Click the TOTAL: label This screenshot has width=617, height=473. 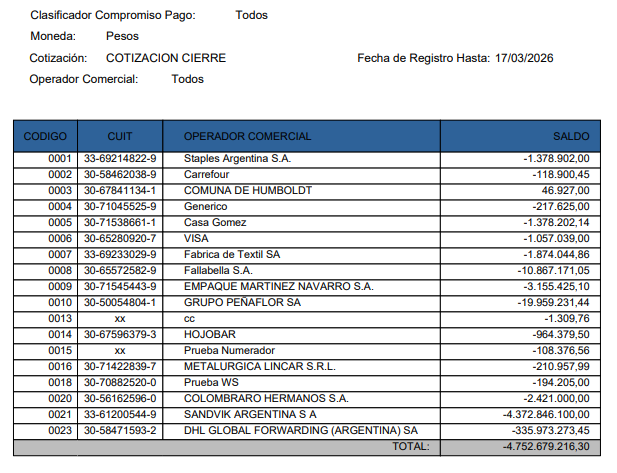411,447
